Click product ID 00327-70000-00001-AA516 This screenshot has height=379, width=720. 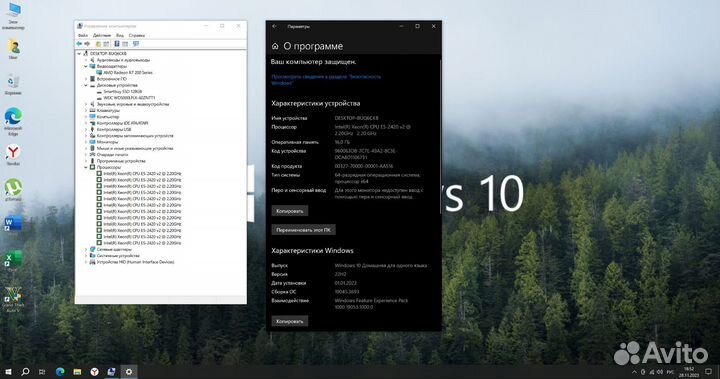(364, 166)
